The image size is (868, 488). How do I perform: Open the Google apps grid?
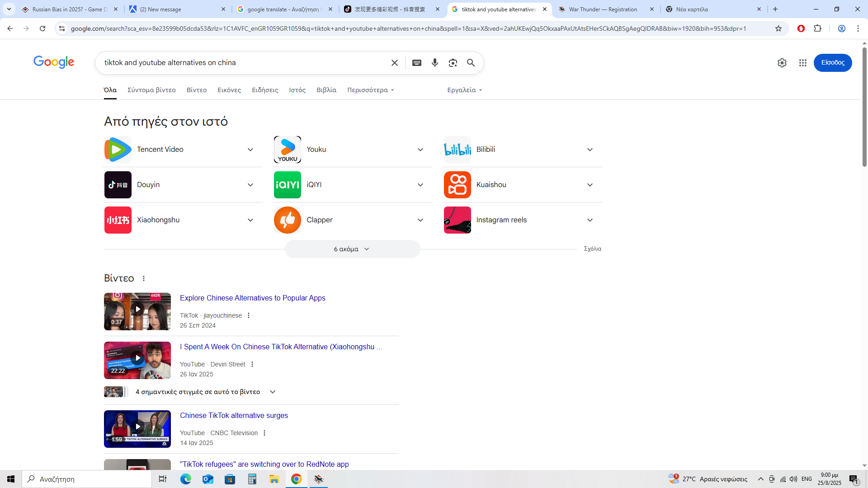pyautogui.click(x=803, y=63)
